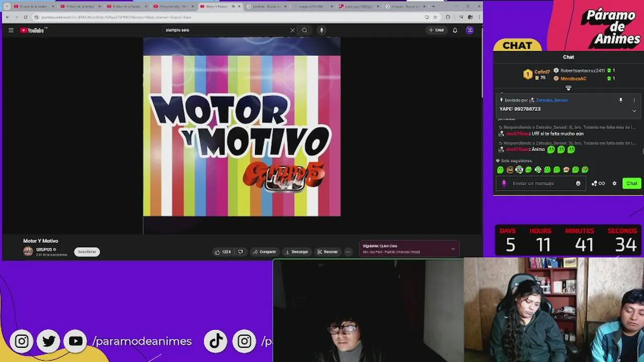This screenshot has height=362, width=644.
Task: Open the YouTube hamburger guide menu
Action: click(x=11, y=30)
